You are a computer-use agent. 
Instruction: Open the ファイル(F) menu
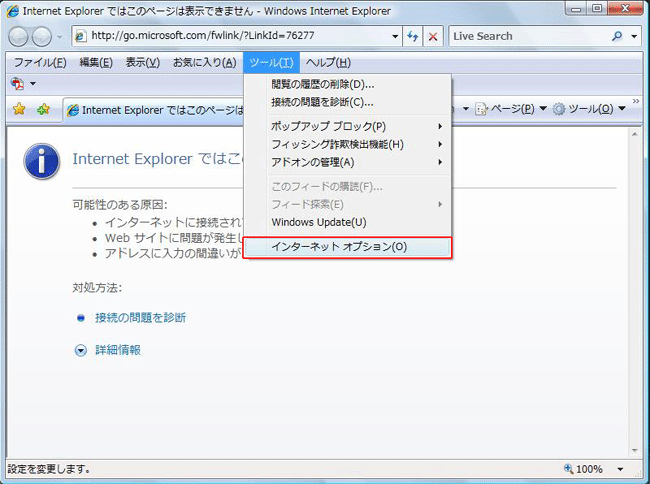(40, 63)
